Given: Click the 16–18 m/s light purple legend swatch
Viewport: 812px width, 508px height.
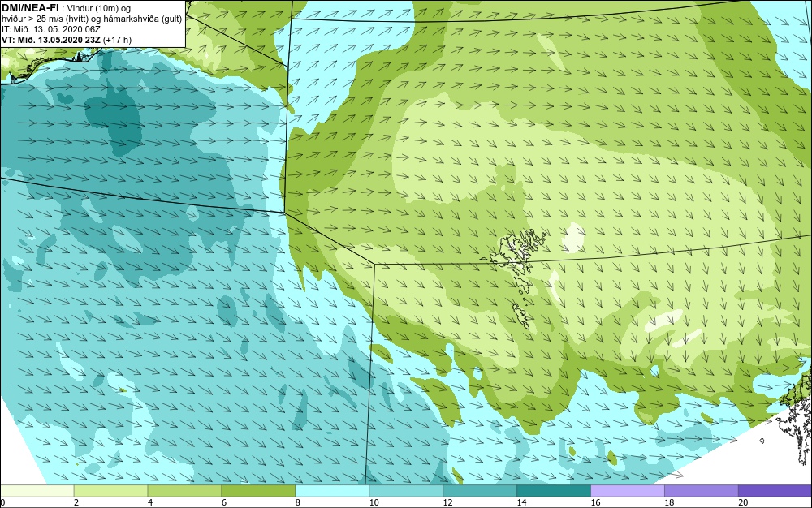Looking at the screenshot, I should (x=628, y=491).
